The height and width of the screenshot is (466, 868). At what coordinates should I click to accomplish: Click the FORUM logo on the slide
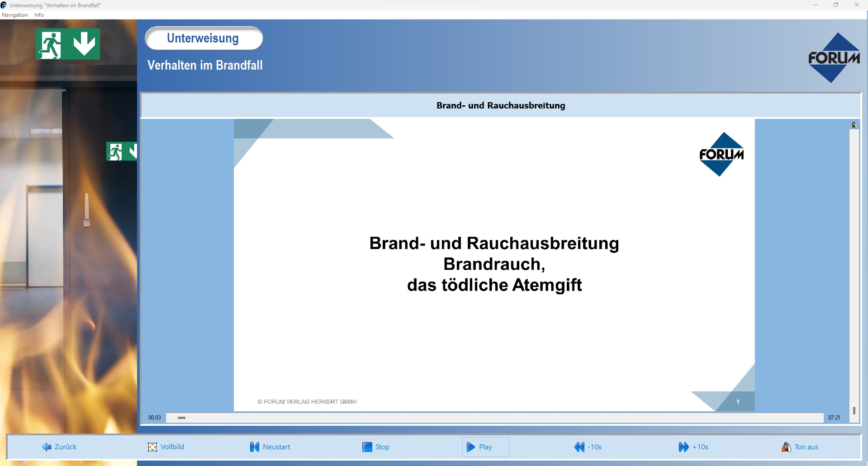pyautogui.click(x=721, y=154)
